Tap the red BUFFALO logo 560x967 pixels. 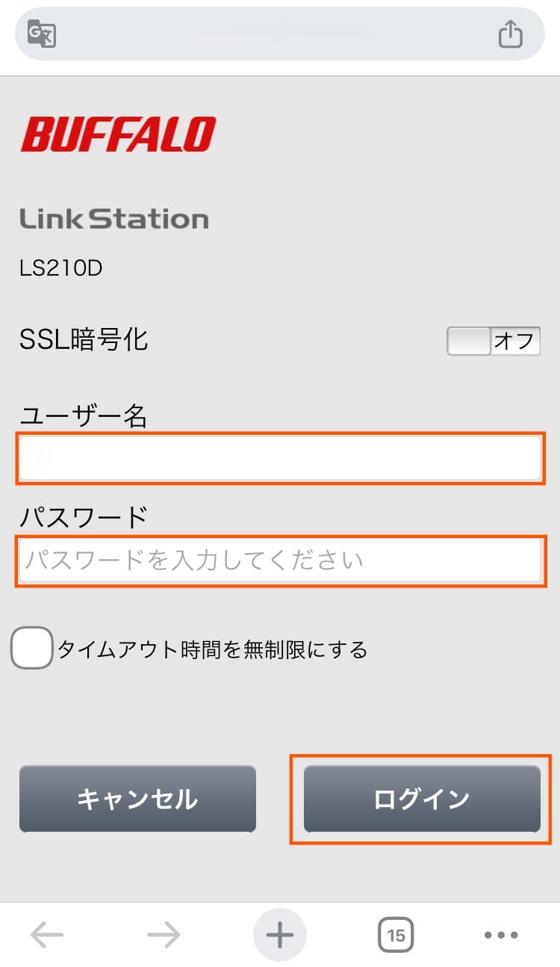pyautogui.click(x=118, y=135)
